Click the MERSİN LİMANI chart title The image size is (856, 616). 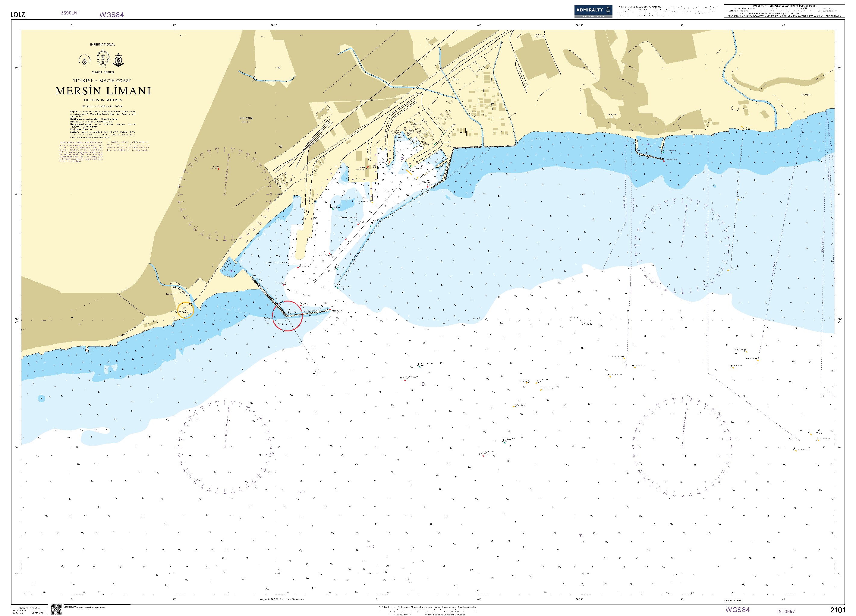(103, 91)
